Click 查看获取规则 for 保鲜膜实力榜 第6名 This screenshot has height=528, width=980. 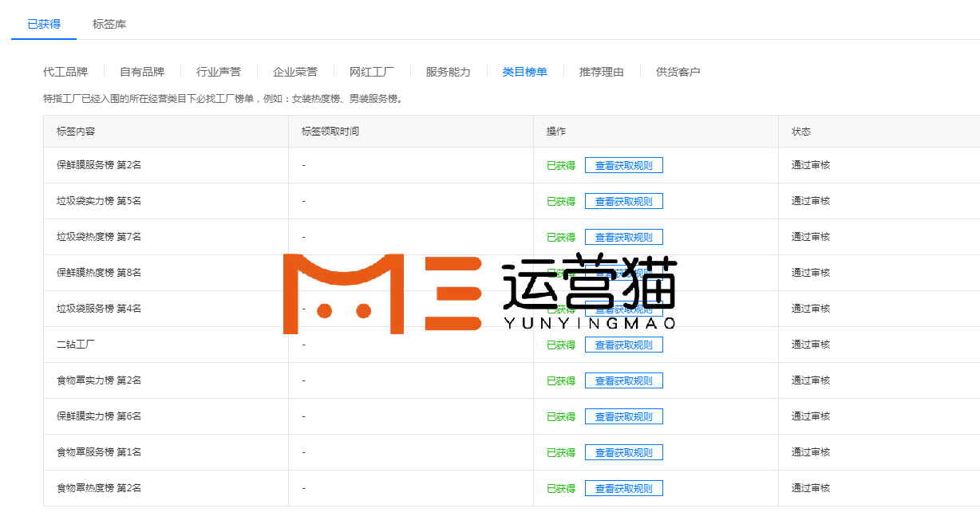point(624,416)
